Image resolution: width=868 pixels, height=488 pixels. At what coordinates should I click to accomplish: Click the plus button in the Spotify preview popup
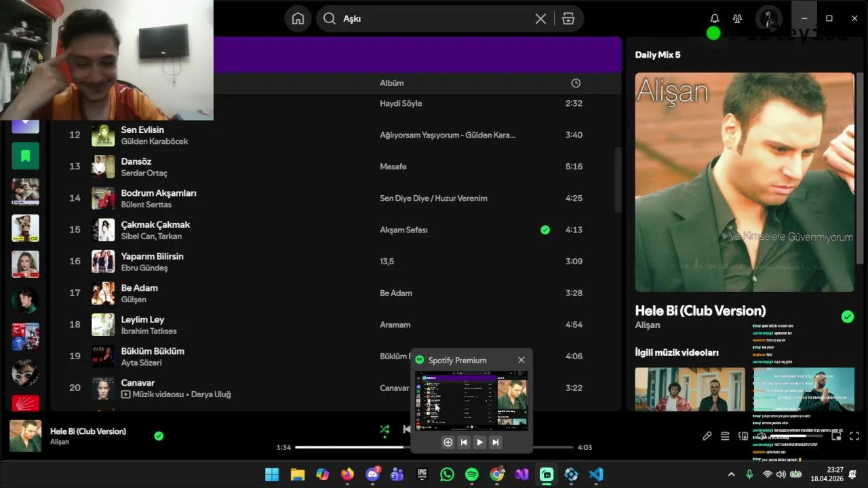(x=448, y=442)
